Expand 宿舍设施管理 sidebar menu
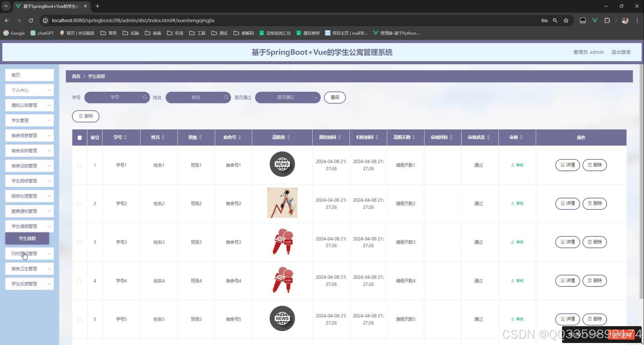 click(x=30, y=166)
